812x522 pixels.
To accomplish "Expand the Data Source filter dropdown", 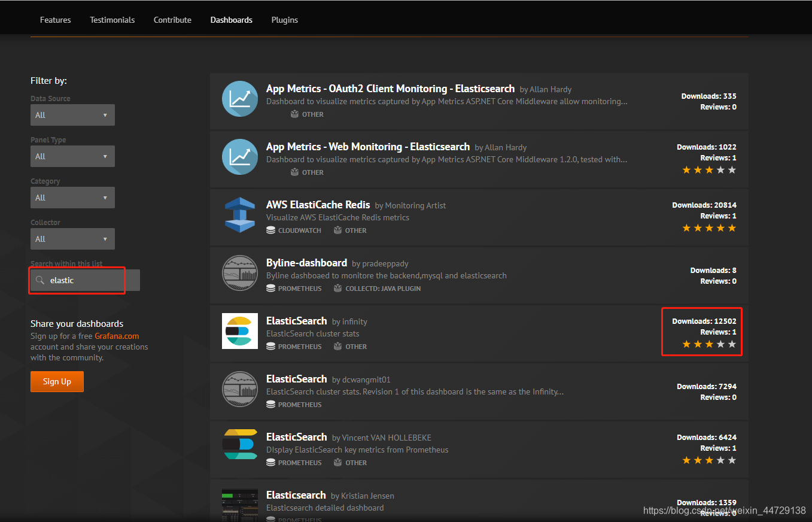I will click(x=72, y=115).
